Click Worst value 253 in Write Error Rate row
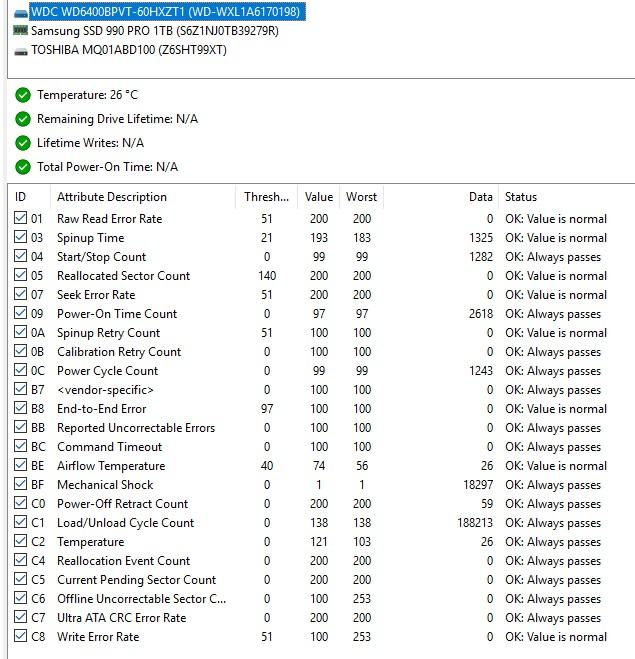 (362, 637)
